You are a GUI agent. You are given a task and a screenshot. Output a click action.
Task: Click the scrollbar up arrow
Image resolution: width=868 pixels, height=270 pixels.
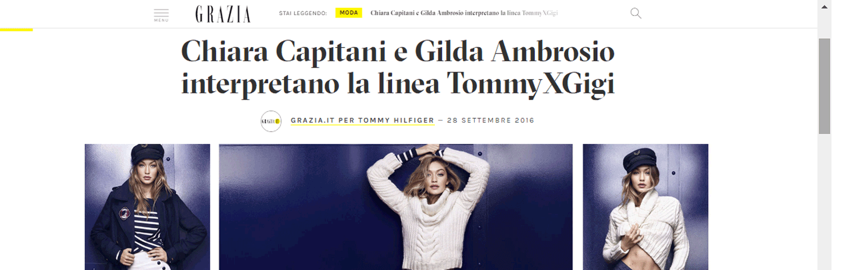(x=824, y=7)
